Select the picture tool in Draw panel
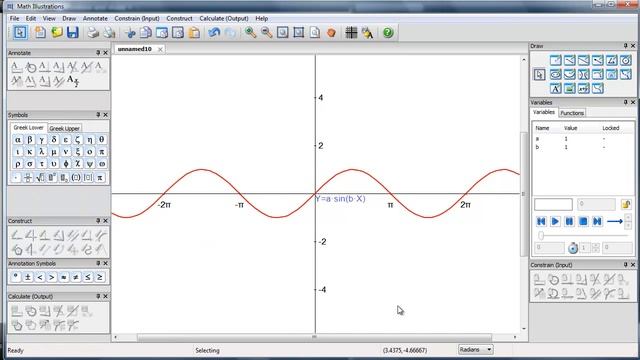This screenshot has width=640, height=360. click(x=570, y=88)
